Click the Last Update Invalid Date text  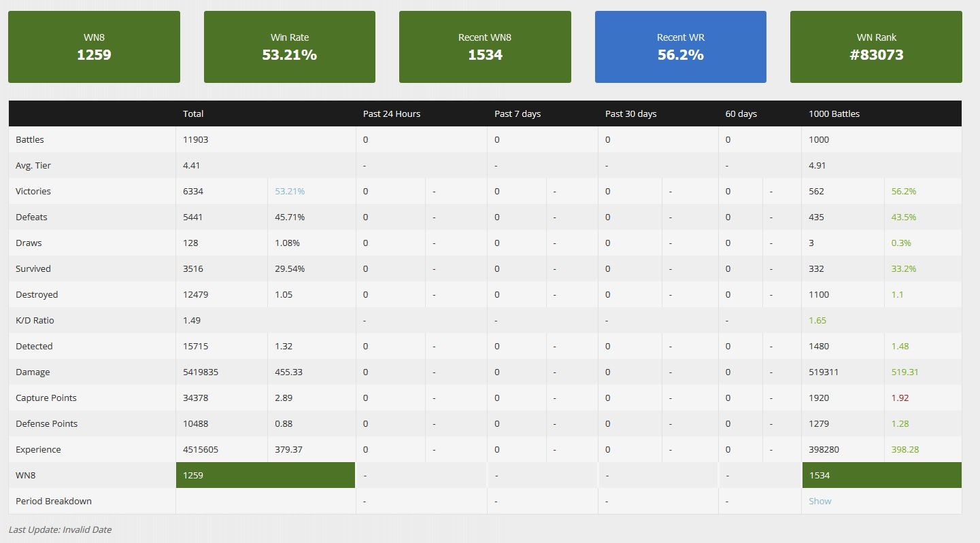click(x=60, y=529)
